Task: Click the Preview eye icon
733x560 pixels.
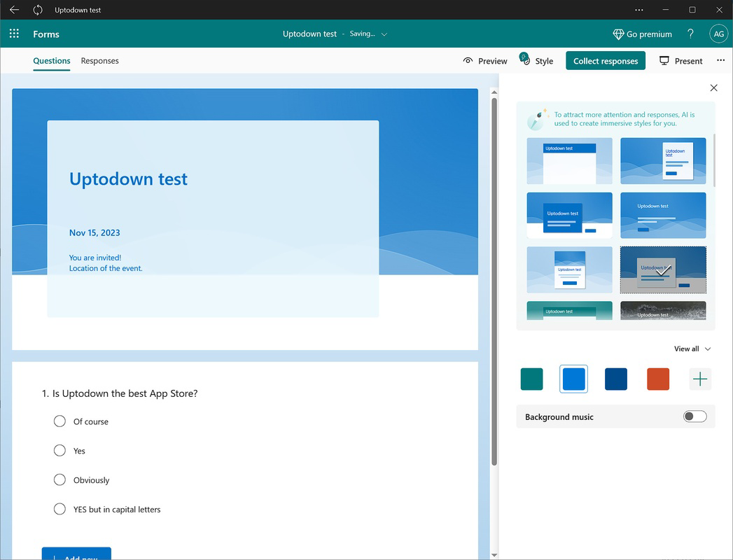Action: click(468, 61)
